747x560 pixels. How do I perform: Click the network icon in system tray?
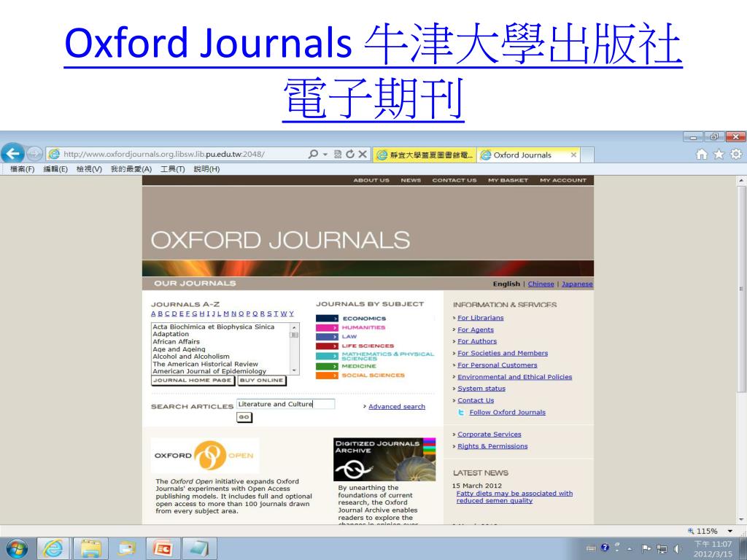point(662,549)
